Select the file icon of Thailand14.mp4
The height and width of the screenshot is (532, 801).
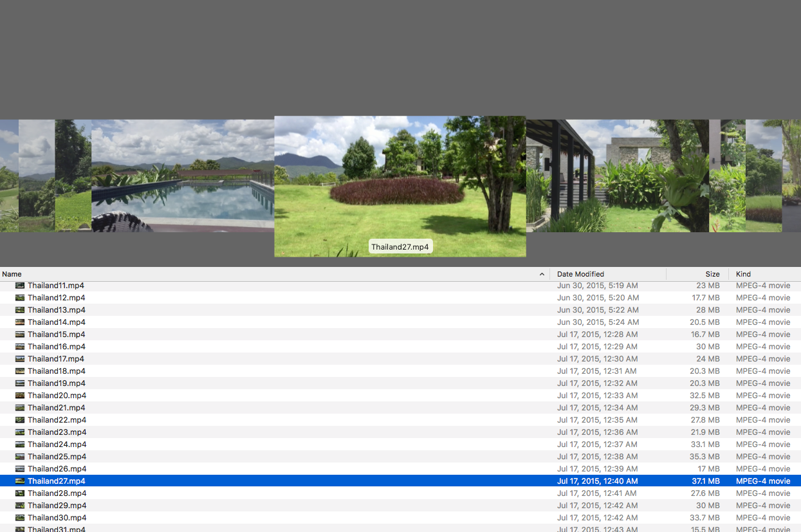click(20, 322)
